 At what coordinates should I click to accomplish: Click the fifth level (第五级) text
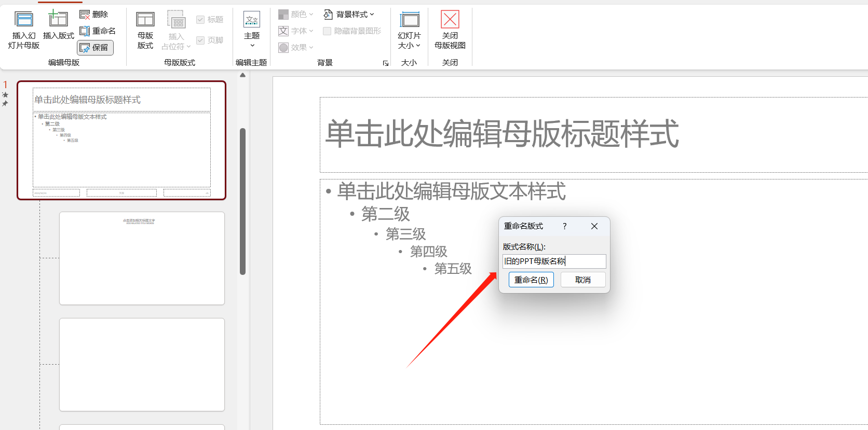[x=453, y=269]
